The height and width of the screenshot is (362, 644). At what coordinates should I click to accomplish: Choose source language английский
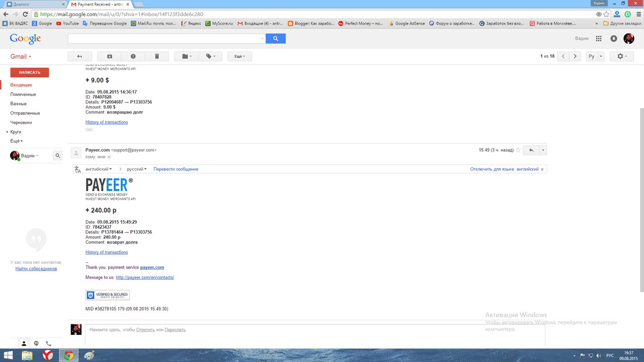point(99,169)
